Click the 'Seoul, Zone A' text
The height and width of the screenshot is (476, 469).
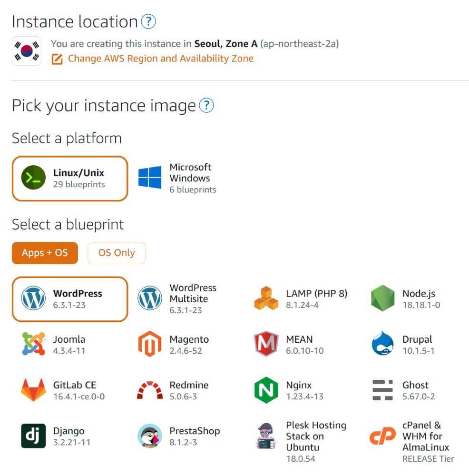[x=226, y=44]
